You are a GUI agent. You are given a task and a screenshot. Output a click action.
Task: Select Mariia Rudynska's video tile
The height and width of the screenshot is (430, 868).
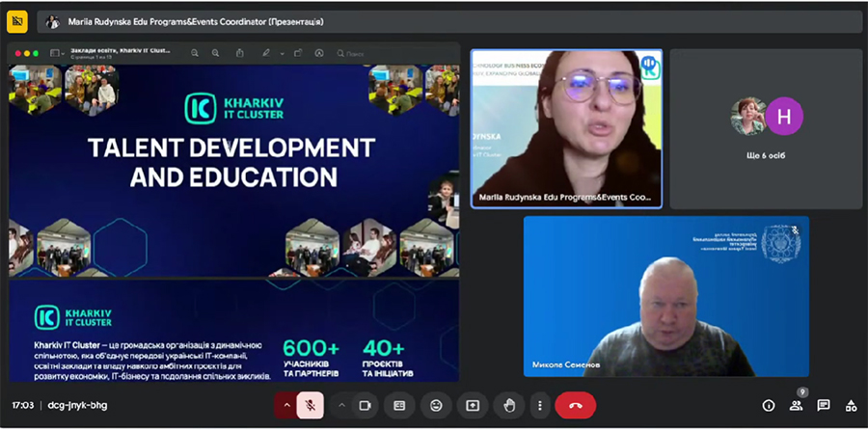[x=566, y=128]
